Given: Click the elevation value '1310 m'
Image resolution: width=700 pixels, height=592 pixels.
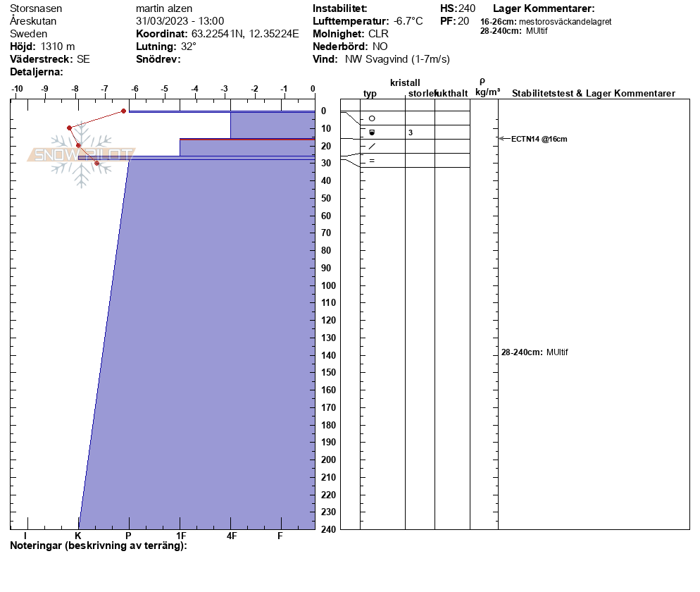Looking at the screenshot, I should [58, 47].
